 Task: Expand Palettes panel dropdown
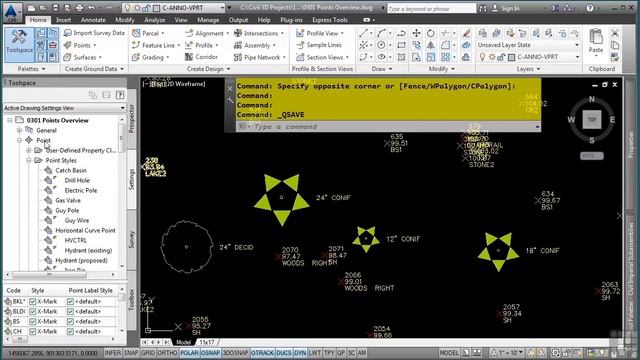pos(32,69)
